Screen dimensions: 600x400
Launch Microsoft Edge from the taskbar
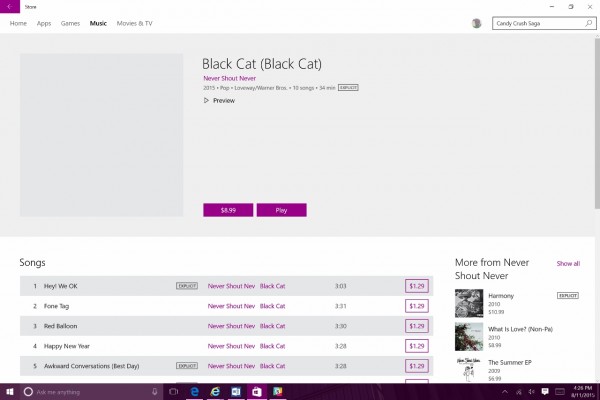195,392
